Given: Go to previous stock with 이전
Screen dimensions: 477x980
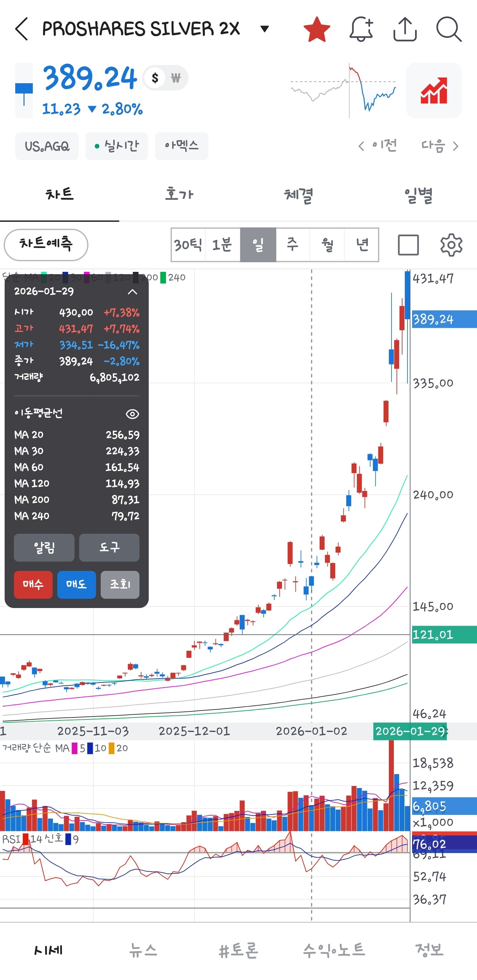Looking at the screenshot, I should click(378, 146).
